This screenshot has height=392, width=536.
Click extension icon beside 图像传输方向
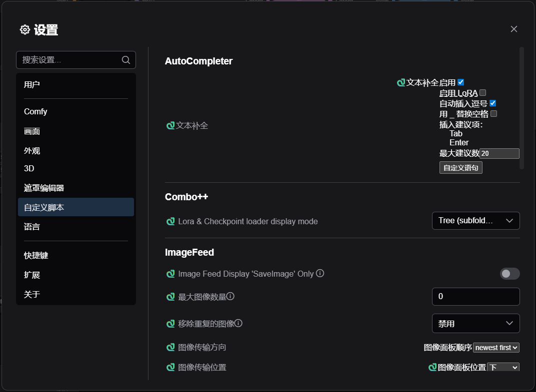click(170, 347)
